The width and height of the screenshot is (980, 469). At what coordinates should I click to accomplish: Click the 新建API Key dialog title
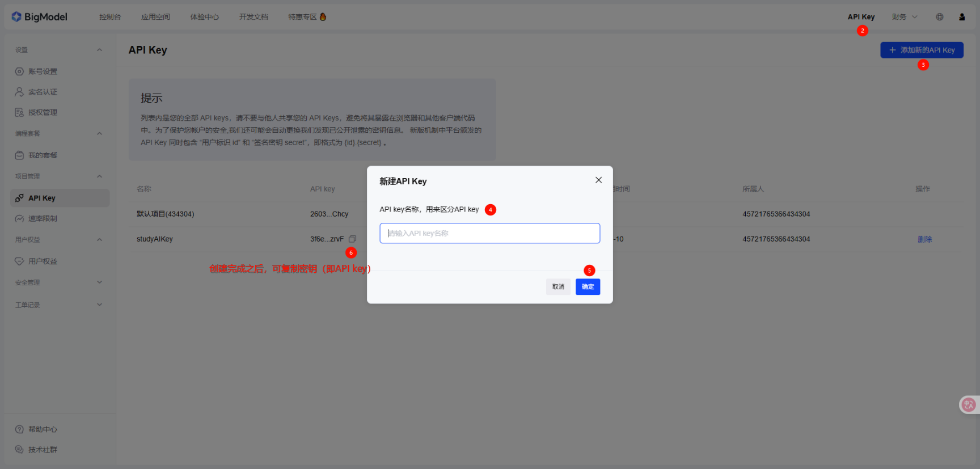(403, 181)
